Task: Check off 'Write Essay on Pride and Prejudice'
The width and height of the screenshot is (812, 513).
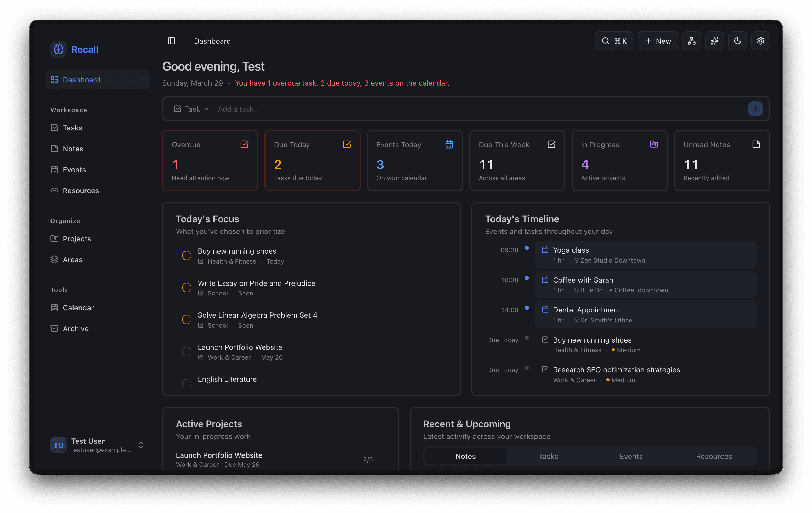Action: pos(187,288)
